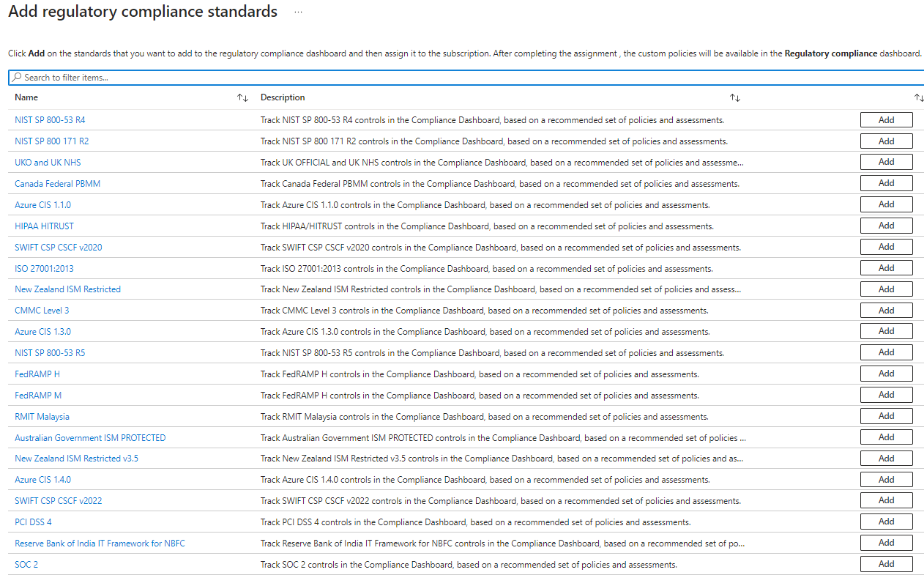Sort list by Name column arrows
Viewport: 924px width, 575px height.
pos(242,98)
